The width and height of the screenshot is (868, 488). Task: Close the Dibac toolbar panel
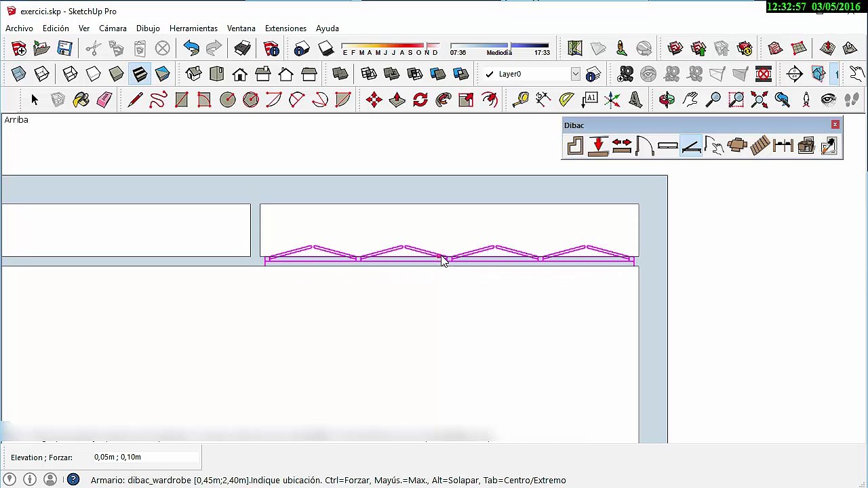click(x=835, y=125)
